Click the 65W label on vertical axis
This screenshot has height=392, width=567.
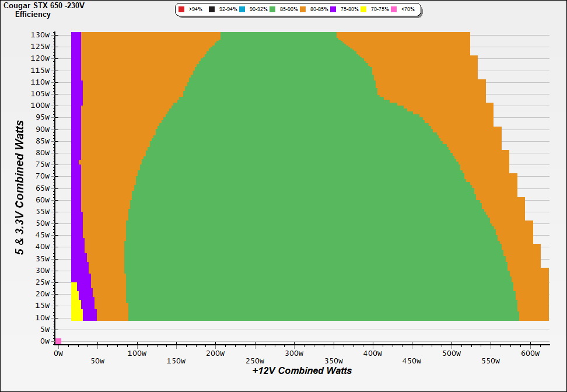pos(44,188)
